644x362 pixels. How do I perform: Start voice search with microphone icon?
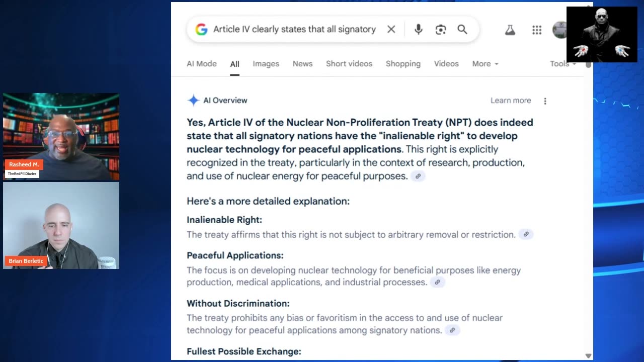[418, 30]
